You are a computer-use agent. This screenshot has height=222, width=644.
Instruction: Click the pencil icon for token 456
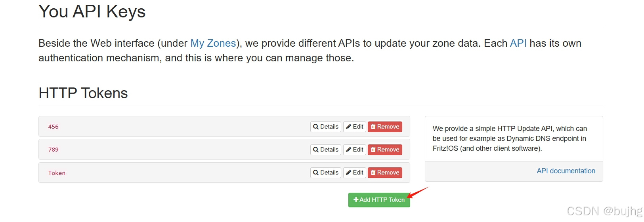pos(349,127)
